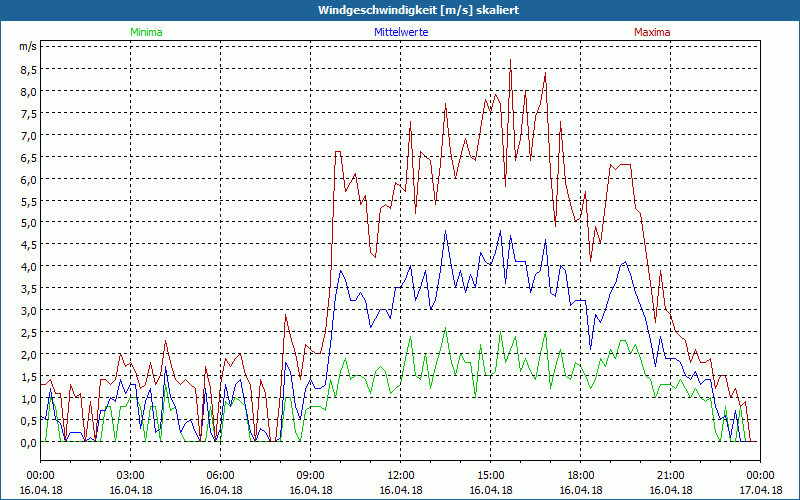Image resolution: width=800 pixels, height=500 pixels.
Task: Click the 1,5 y-axis value
Action: click(x=28, y=377)
